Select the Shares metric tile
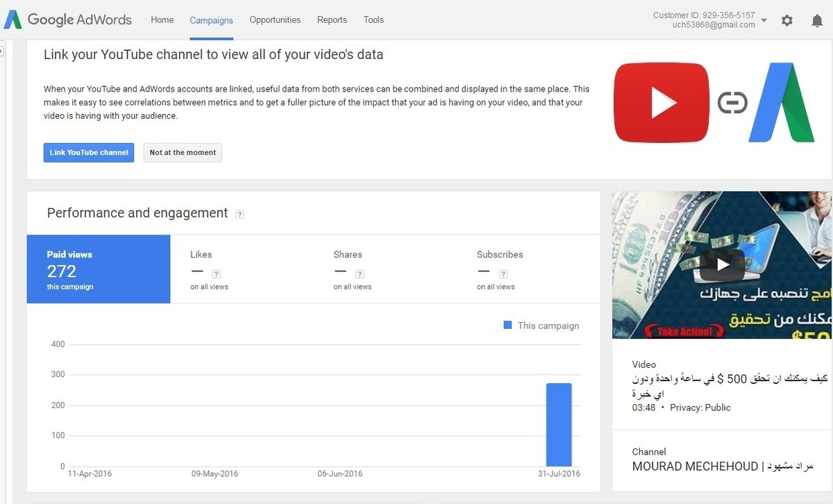 coord(385,269)
